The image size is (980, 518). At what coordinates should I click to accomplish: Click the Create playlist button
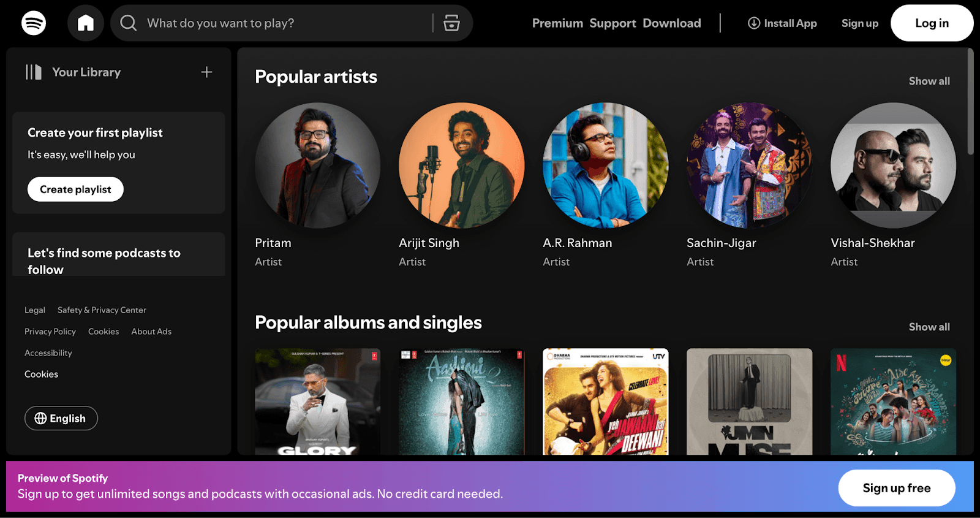coord(75,189)
